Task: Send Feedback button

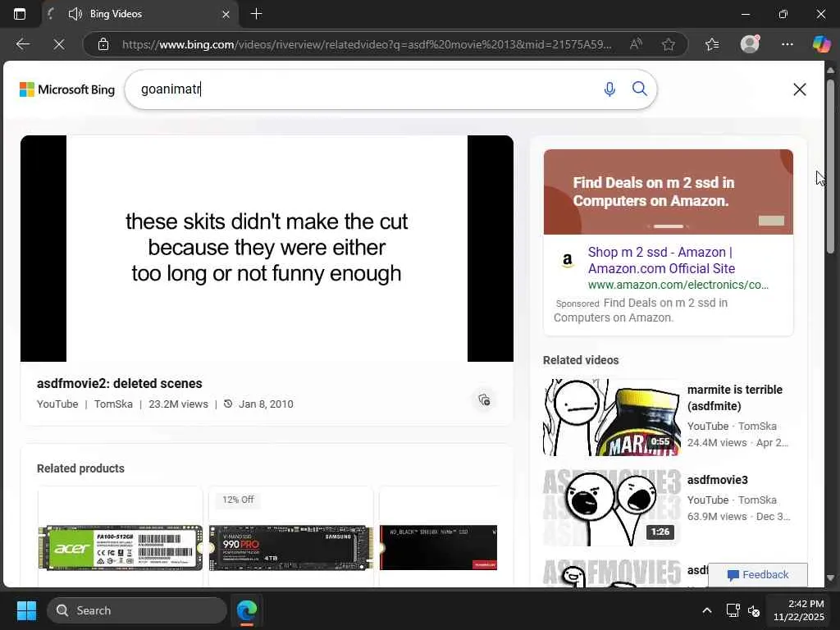Action: [757, 575]
